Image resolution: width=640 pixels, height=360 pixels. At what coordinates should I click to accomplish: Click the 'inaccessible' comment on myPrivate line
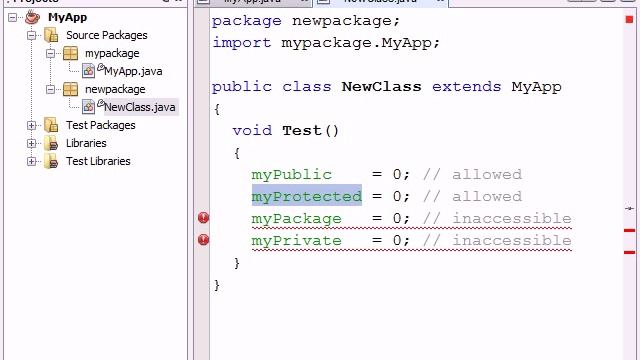tap(512, 240)
